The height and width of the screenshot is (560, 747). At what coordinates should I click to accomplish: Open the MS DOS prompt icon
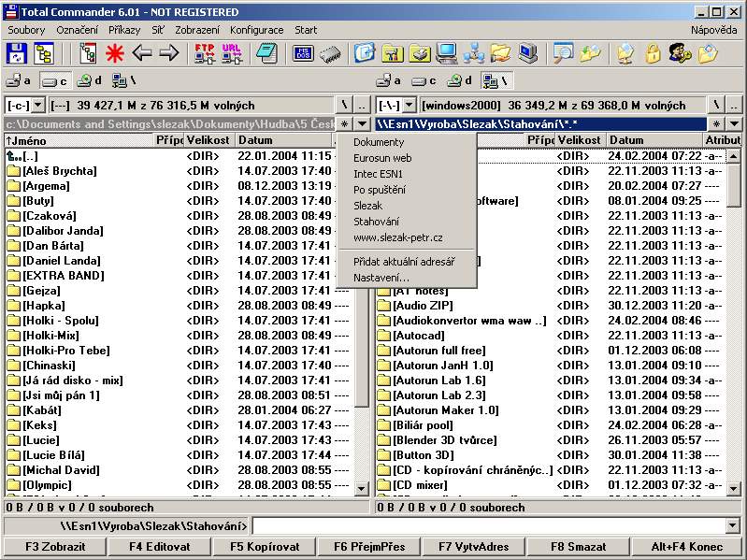tap(303, 53)
